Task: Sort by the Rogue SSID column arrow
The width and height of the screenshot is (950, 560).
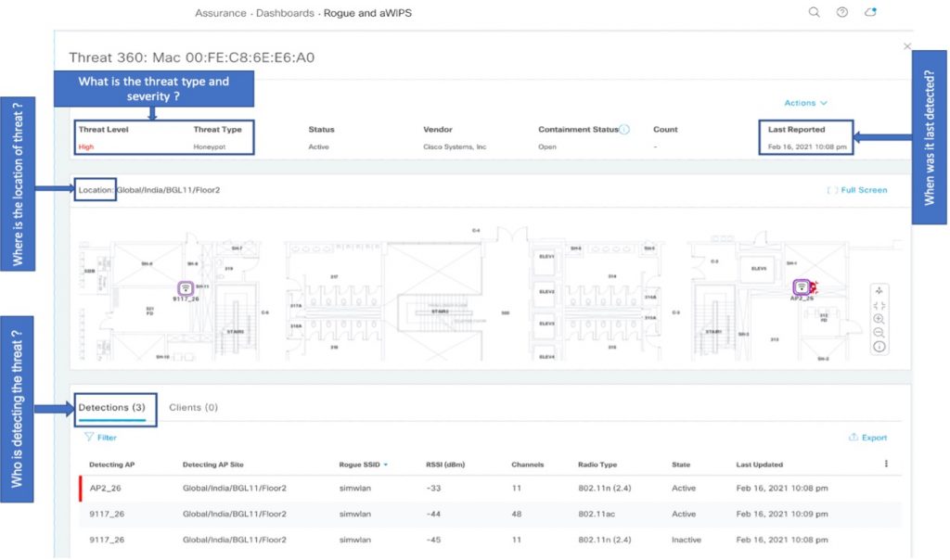Action: [x=385, y=465]
